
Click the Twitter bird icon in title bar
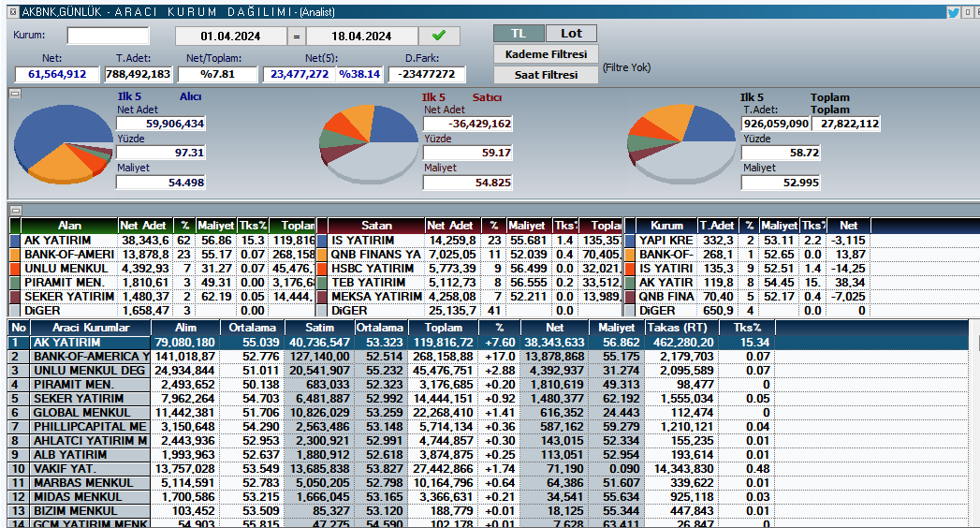pyautogui.click(x=953, y=12)
